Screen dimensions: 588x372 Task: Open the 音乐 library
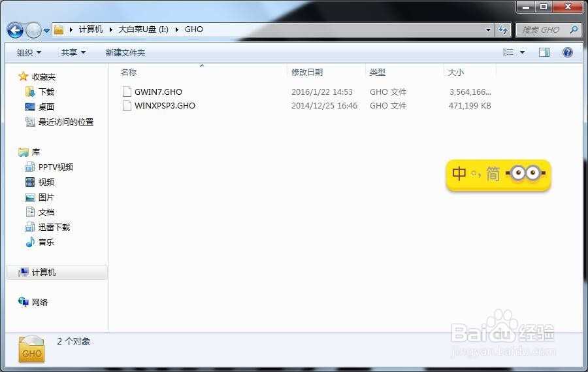pyautogui.click(x=46, y=242)
